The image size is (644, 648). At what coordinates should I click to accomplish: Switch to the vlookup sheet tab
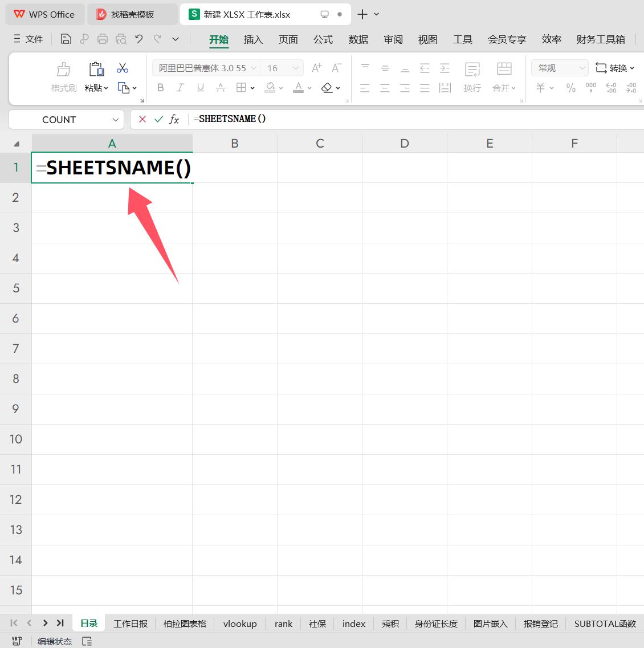point(240,623)
